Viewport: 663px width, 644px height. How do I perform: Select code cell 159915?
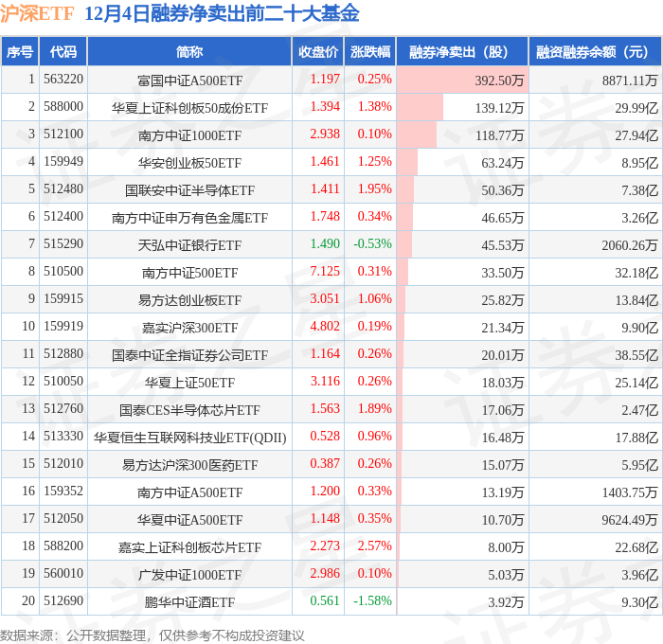pos(63,299)
